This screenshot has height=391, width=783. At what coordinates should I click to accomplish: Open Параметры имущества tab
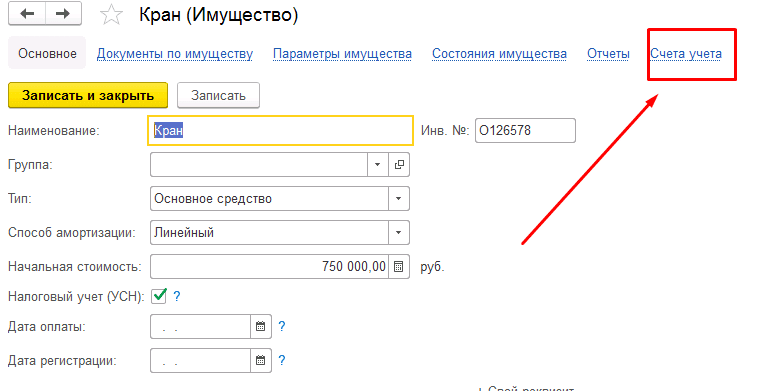pyautogui.click(x=343, y=53)
